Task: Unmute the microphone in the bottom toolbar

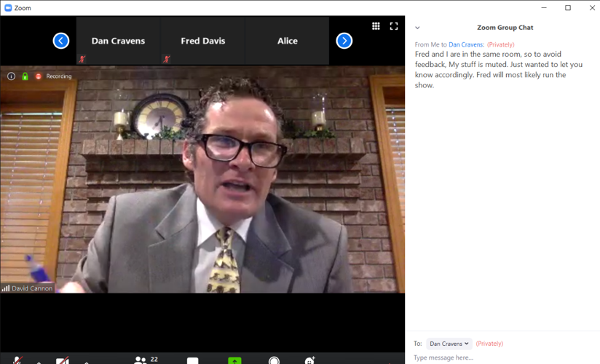Action: coord(17,360)
